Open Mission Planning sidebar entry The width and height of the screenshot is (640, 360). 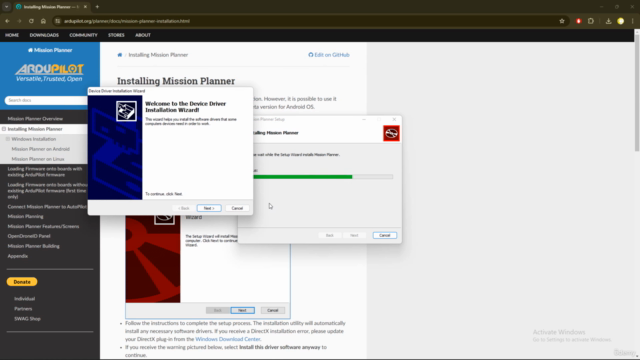pos(25,216)
